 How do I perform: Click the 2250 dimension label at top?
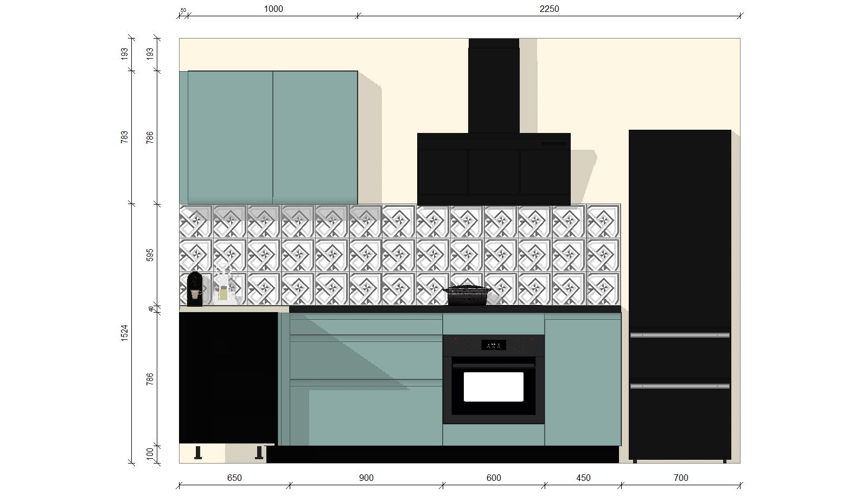click(x=549, y=9)
